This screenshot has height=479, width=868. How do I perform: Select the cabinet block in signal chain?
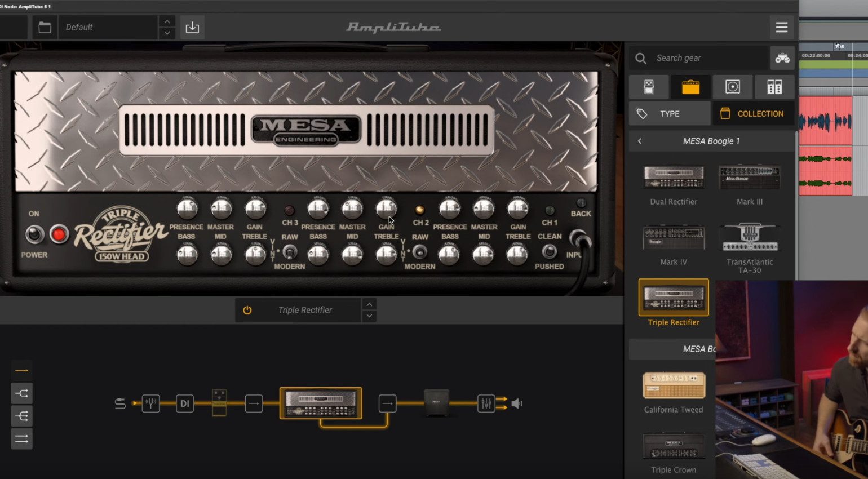[436, 403]
